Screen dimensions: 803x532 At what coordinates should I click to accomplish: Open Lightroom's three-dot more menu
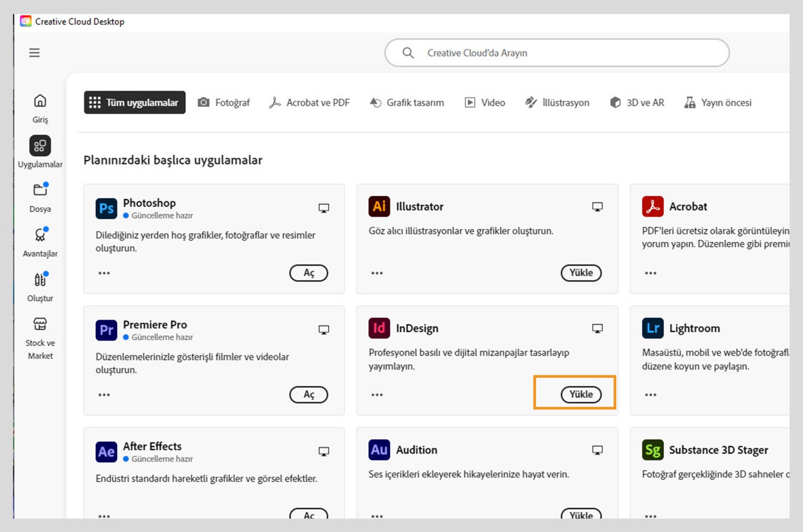650,395
